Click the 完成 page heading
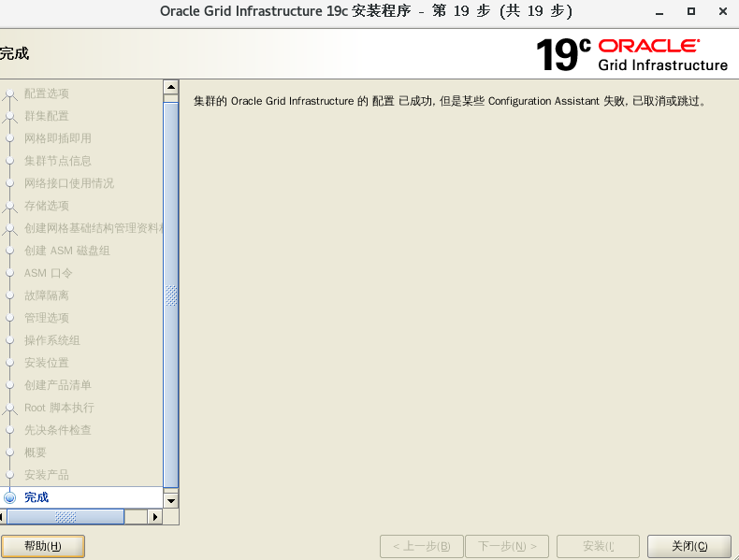The width and height of the screenshot is (739, 560). click(x=14, y=53)
